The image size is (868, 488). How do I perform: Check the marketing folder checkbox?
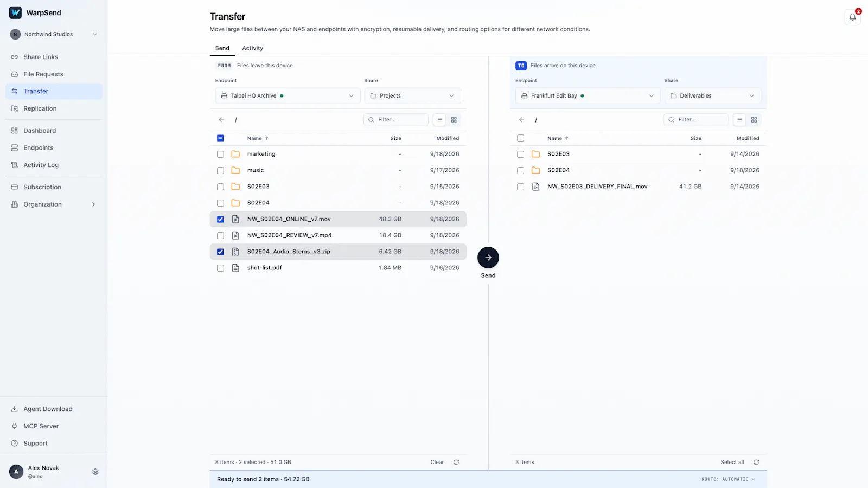220,154
